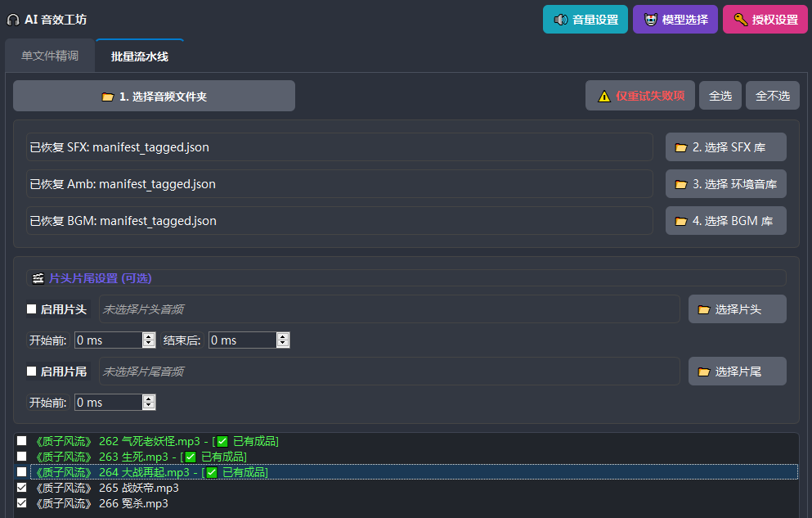
Task: Click the folder icon in 选择 SFX 库
Action: [680, 147]
